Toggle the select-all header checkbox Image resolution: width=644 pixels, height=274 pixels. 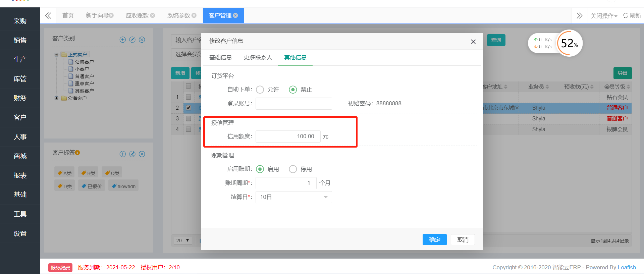(189, 86)
